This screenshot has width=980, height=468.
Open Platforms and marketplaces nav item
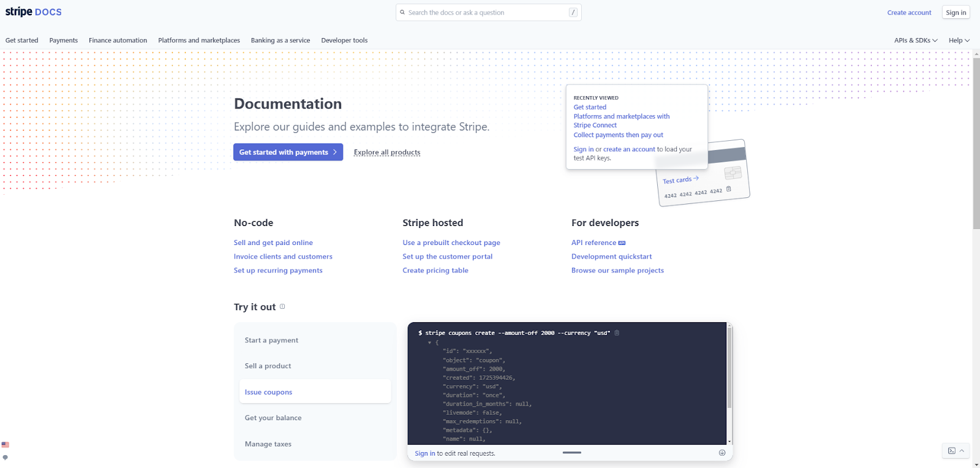tap(199, 40)
